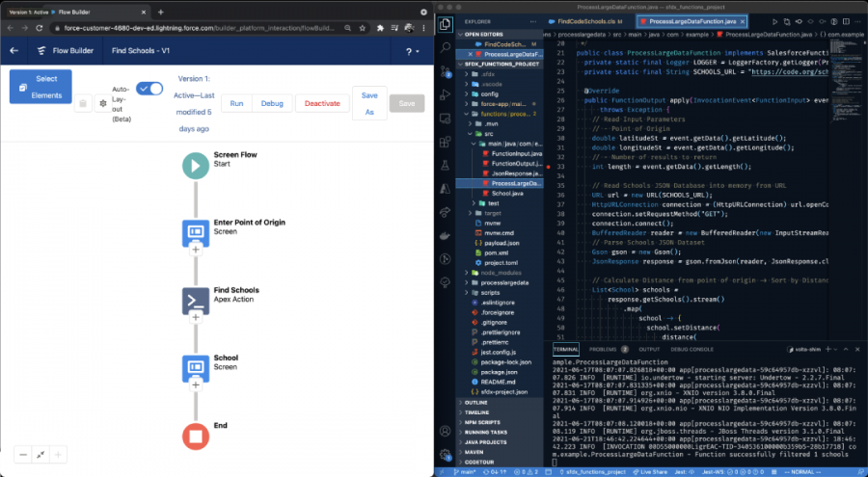The image size is (868, 477).
Task: Click the Save As button
Action: [x=369, y=103]
